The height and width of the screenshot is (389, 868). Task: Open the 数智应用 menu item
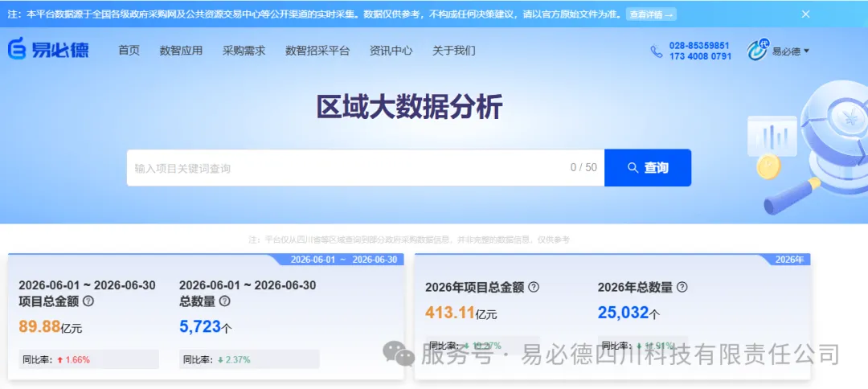181,51
